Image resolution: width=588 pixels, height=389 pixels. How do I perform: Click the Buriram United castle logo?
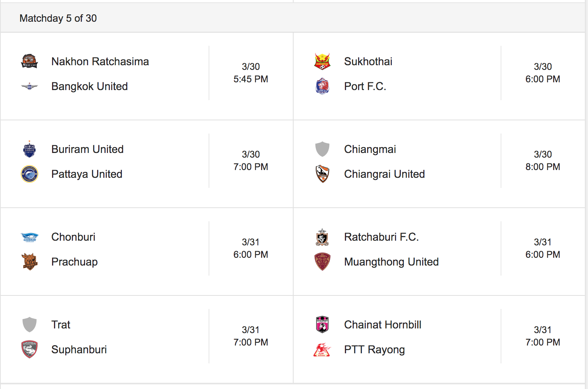[30, 149]
